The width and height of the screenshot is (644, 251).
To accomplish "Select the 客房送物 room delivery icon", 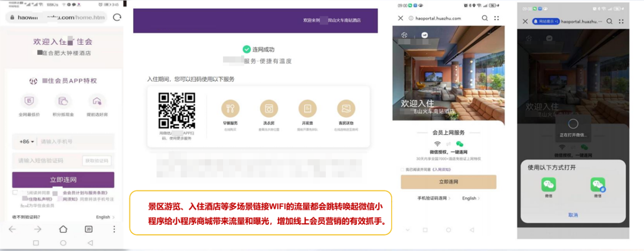I will click(346, 109).
